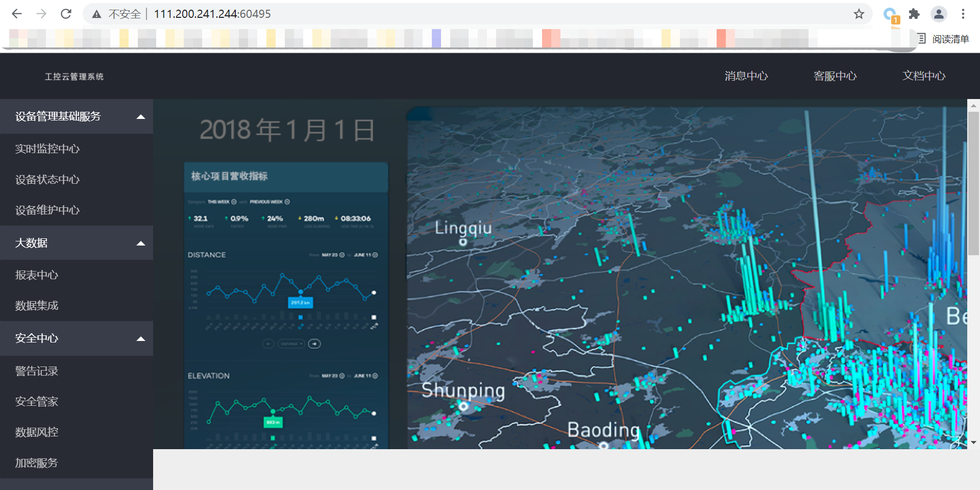Click the 大数据 section header

(77, 243)
